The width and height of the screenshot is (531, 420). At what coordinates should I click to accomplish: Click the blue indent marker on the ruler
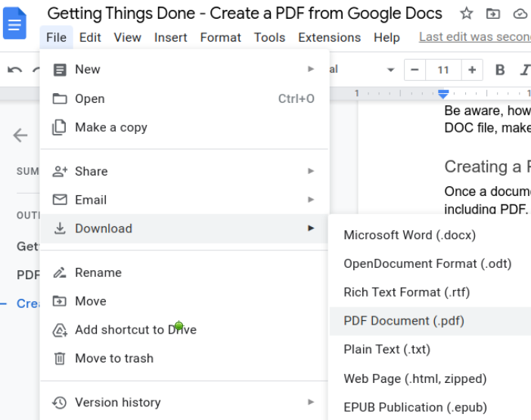443,94
